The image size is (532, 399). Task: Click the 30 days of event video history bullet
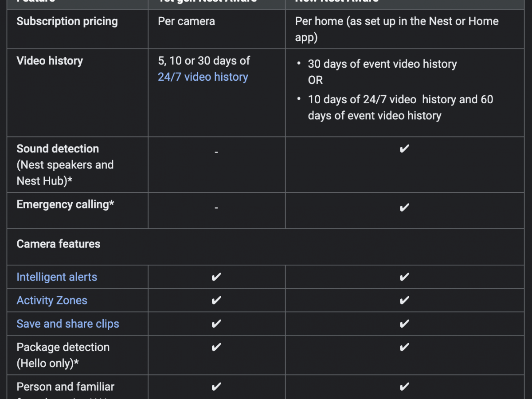[x=382, y=64]
